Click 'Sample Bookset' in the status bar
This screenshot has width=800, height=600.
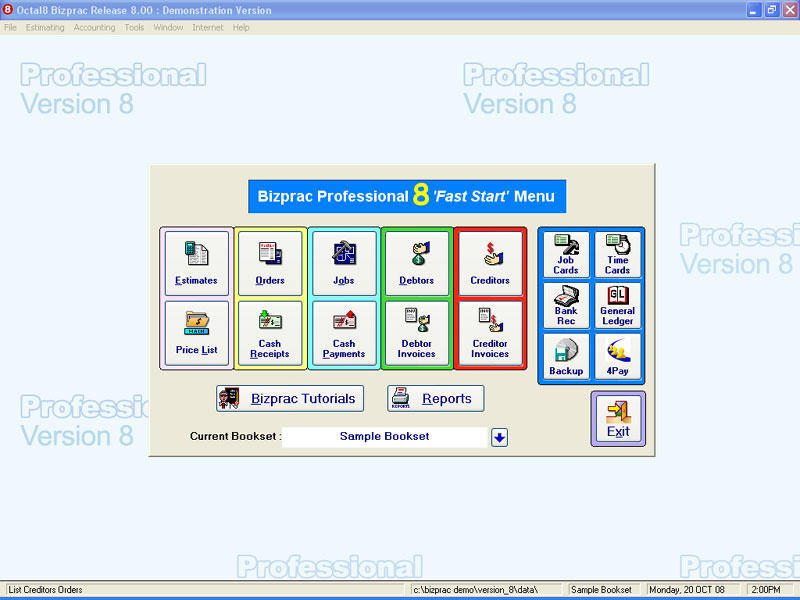click(601, 590)
